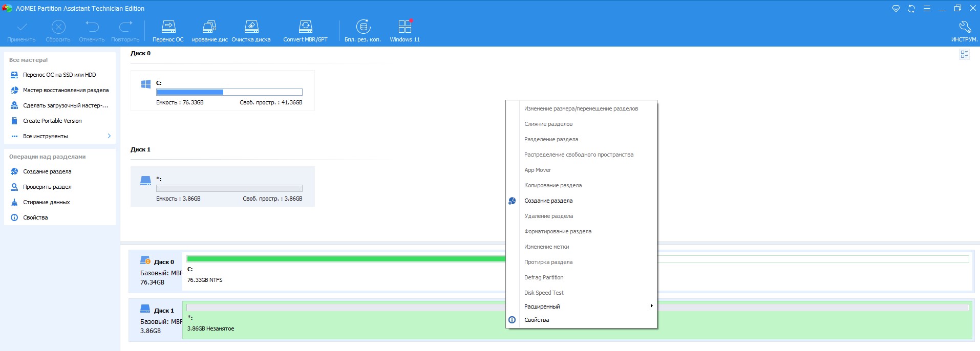
Task: Click the refresh icon in title bar
Action: point(911,9)
